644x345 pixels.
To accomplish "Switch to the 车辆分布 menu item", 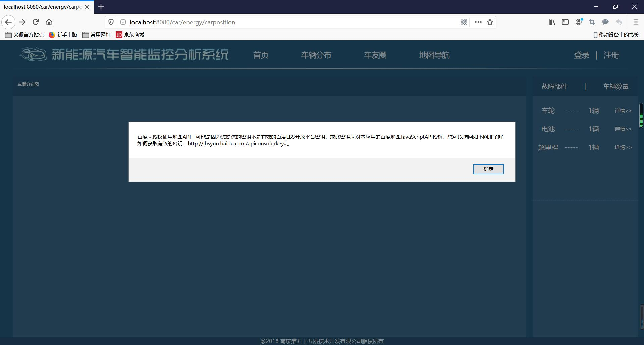I will [x=316, y=55].
